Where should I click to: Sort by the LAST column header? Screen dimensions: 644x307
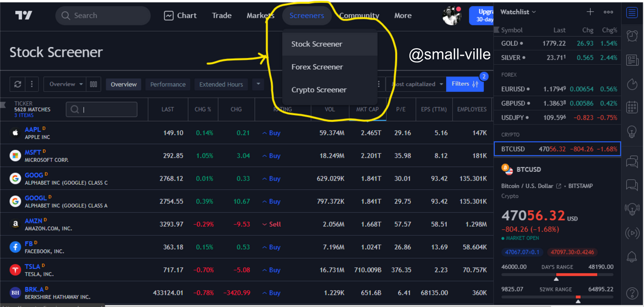click(168, 109)
